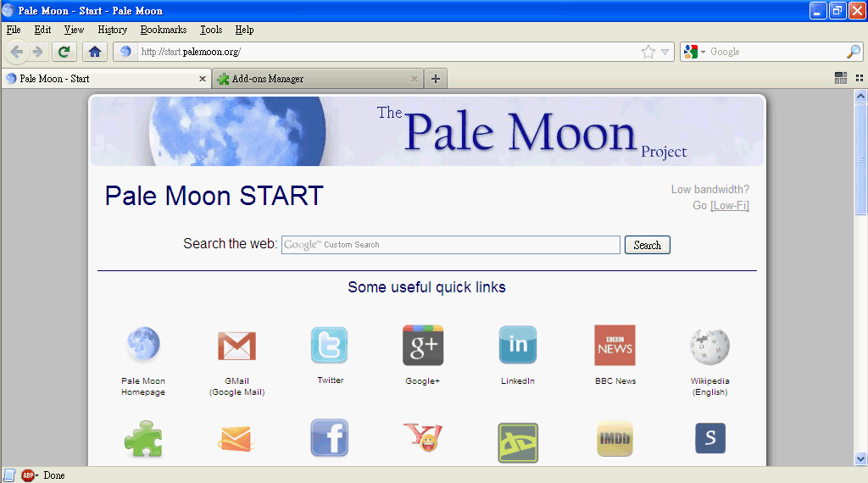Click the GMail (Google Mail) text link
This screenshot has width=868, height=483.
(237, 386)
